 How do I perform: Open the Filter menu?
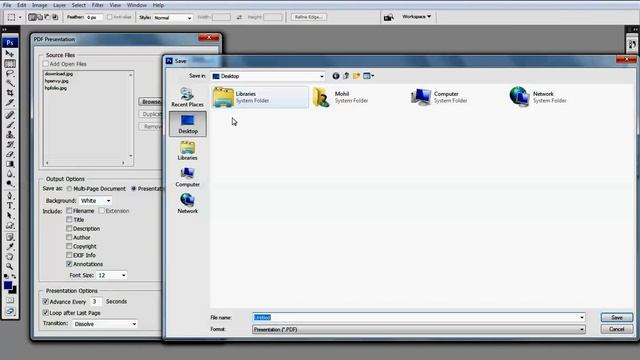[97, 5]
